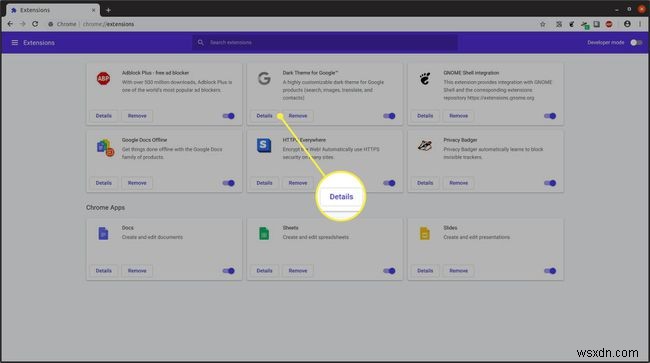Open the Chrome three-dot menu

[x=640, y=24]
